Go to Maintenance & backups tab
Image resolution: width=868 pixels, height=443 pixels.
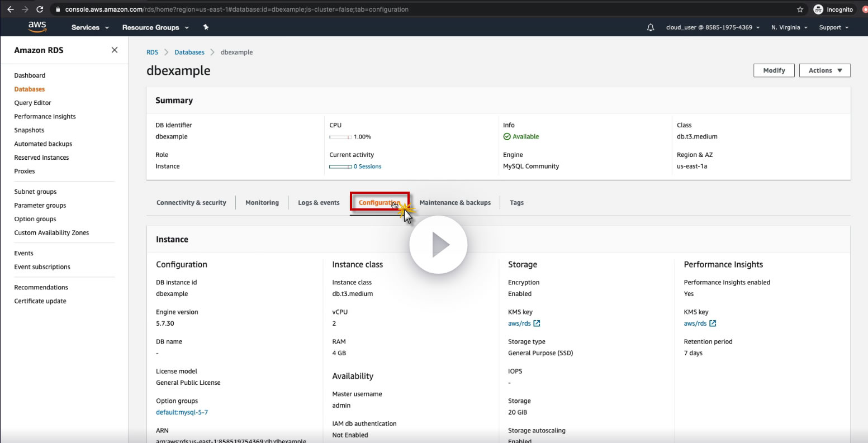(x=455, y=203)
